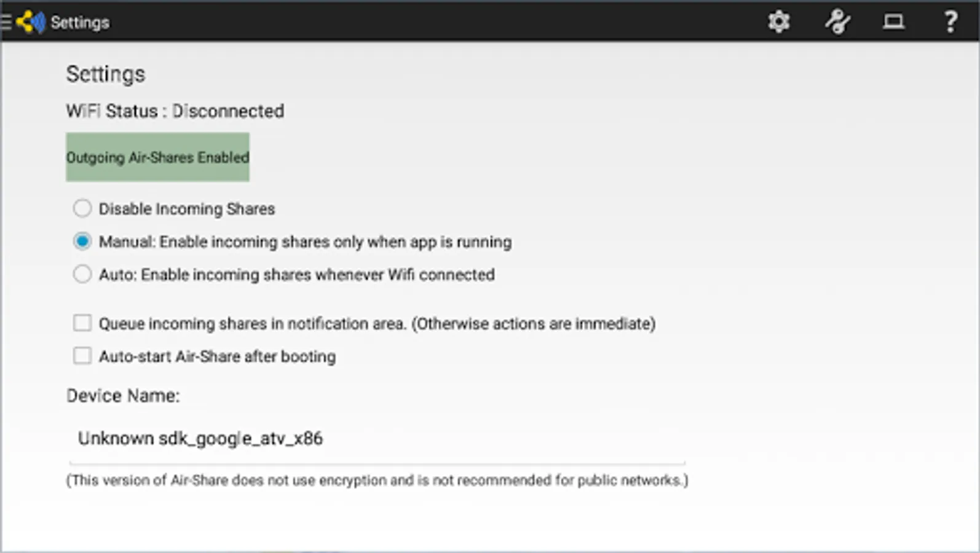The height and width of the screenshot is (553, 980).
Task: Choose Auto enable when Wifi connected
Action: 82,274
